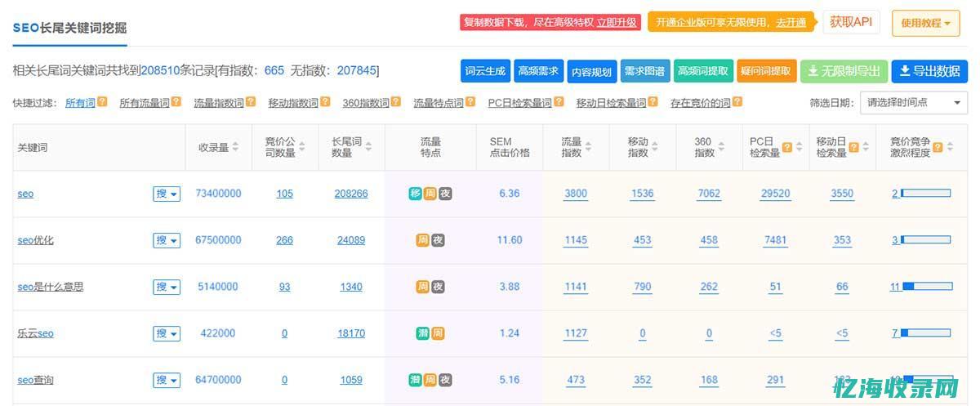The width and height of the screenshot is (980, 406).
Task: Click the 高频需求 button
Action: click(539, 71)
